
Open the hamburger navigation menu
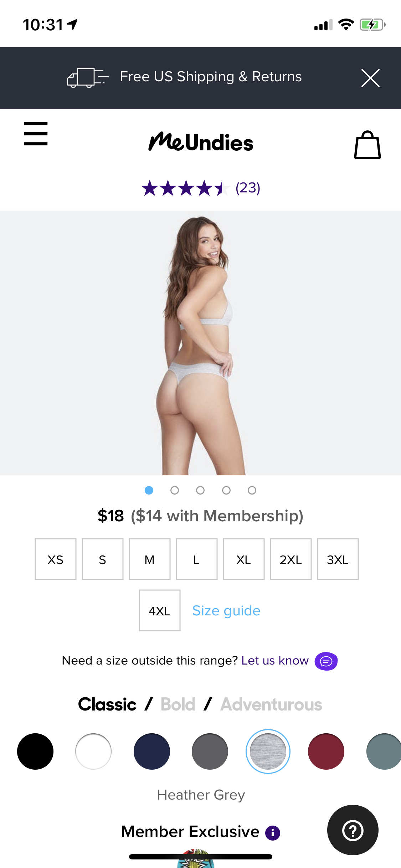click(36, 134)
